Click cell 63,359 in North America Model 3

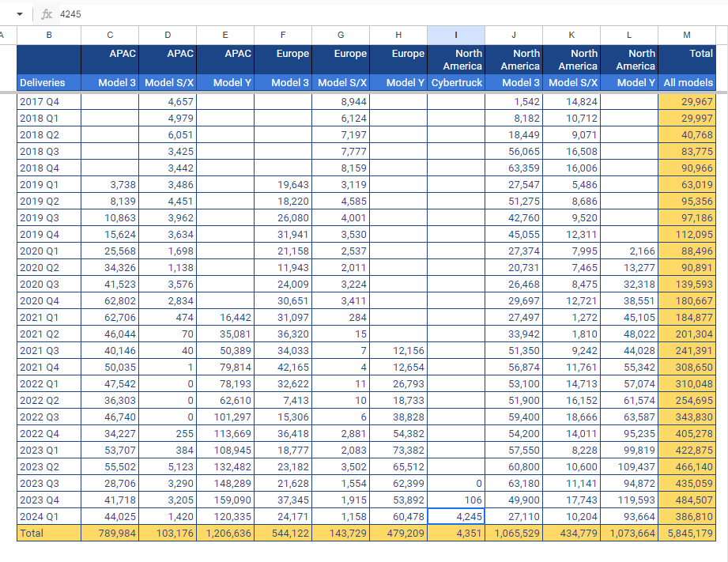point(514,168)
